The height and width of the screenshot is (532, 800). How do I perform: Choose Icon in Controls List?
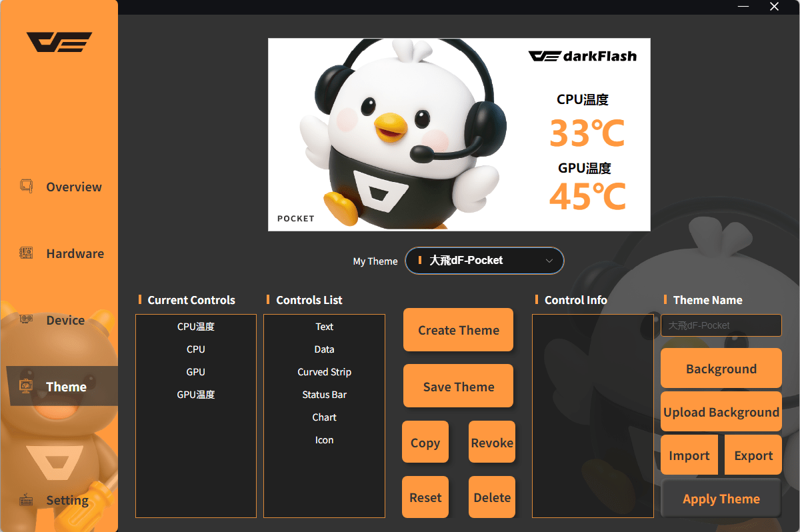pos(325,440)
